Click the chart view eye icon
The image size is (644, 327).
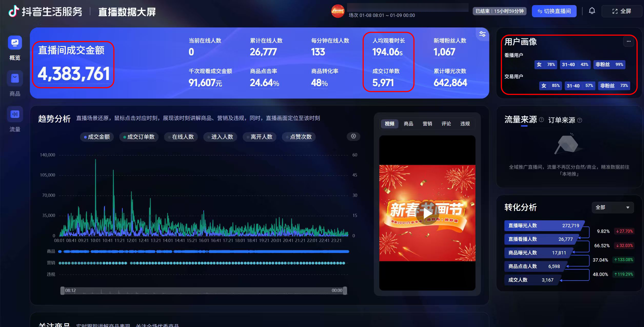(x=353, y=136)
